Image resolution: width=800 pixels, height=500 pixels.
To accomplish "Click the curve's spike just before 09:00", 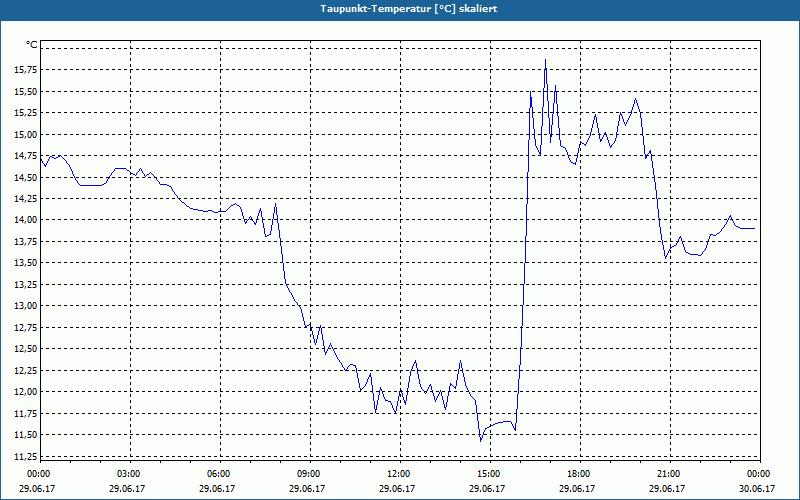I will click(276, 204).
